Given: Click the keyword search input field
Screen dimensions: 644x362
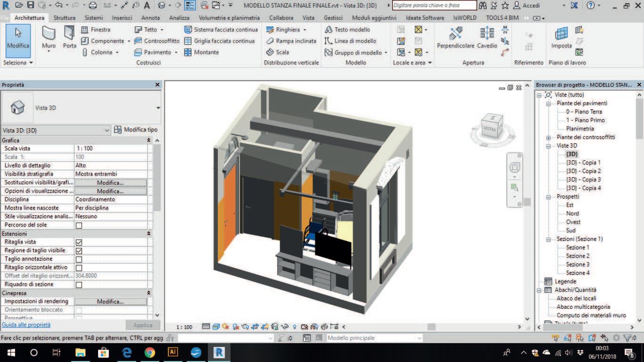Looking at the screenshot, I should [434, 6].
